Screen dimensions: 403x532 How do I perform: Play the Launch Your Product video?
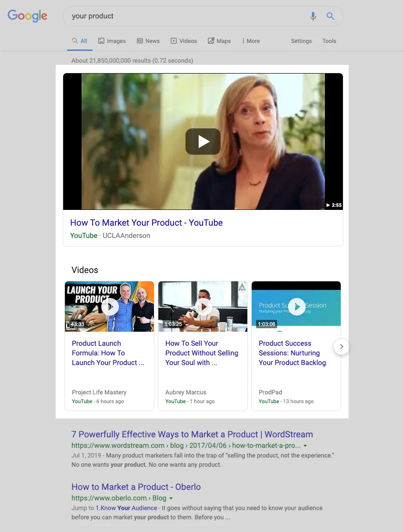[110, 307]
